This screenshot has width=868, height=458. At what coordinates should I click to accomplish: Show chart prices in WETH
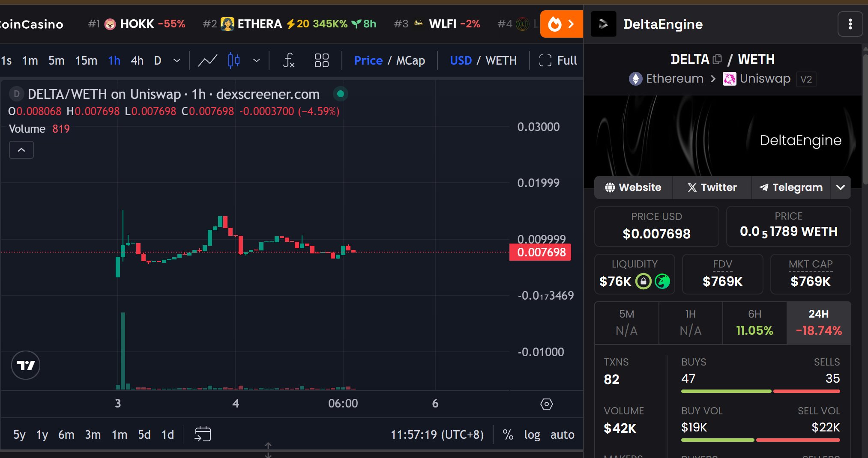coord(501,60)
